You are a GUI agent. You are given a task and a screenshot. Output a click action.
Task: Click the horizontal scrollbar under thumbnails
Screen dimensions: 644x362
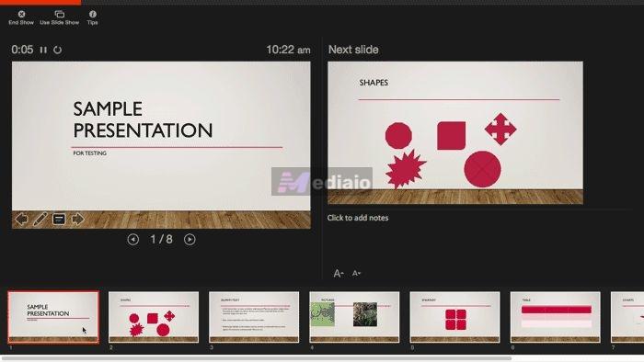(x=256, y=358)
